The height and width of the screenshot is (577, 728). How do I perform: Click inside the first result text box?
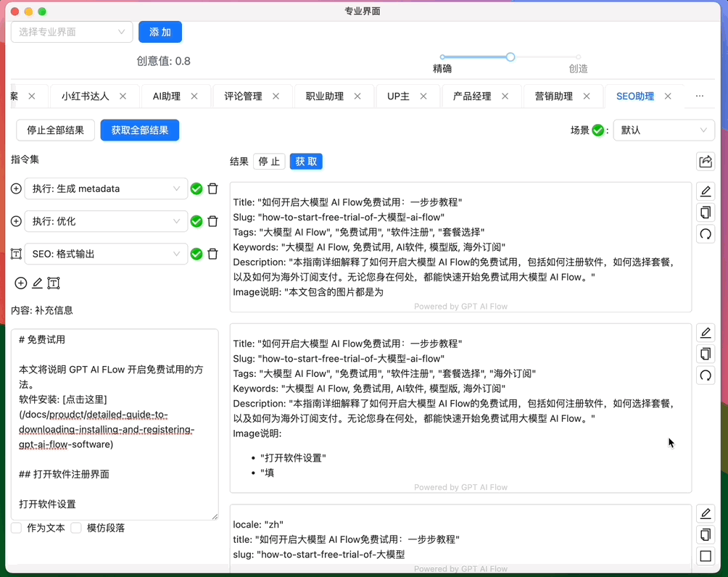click(460, 247)
